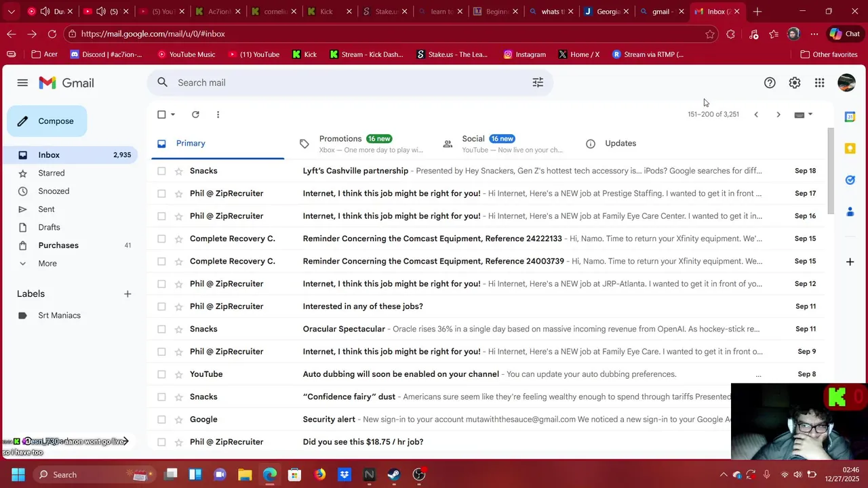Open YouTube Music bookmark
This screenshot has width=868, height=488.
(186, 54)
